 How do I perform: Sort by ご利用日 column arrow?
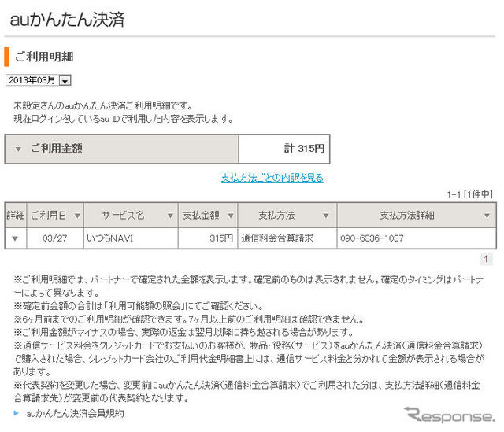coord(77,216)
